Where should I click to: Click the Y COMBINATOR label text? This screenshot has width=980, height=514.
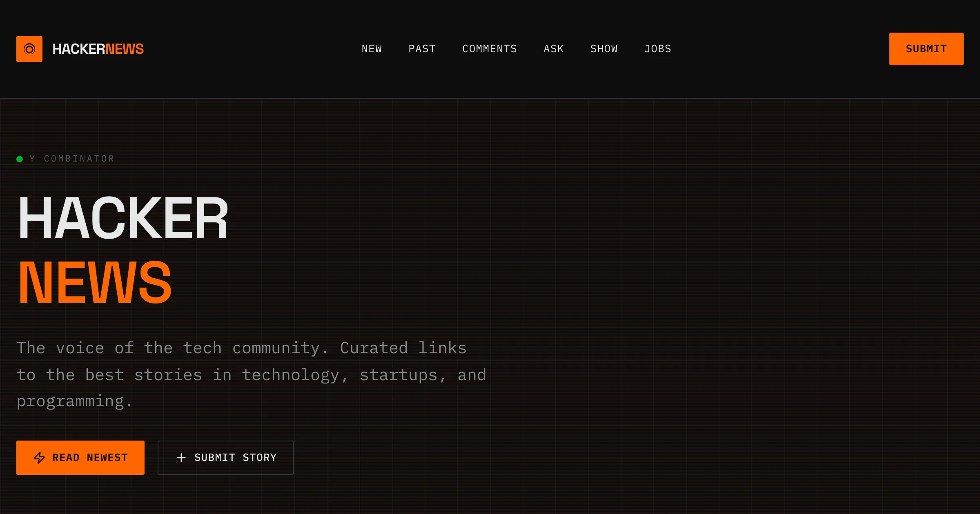pyautogui.click(x=72, y=159)
